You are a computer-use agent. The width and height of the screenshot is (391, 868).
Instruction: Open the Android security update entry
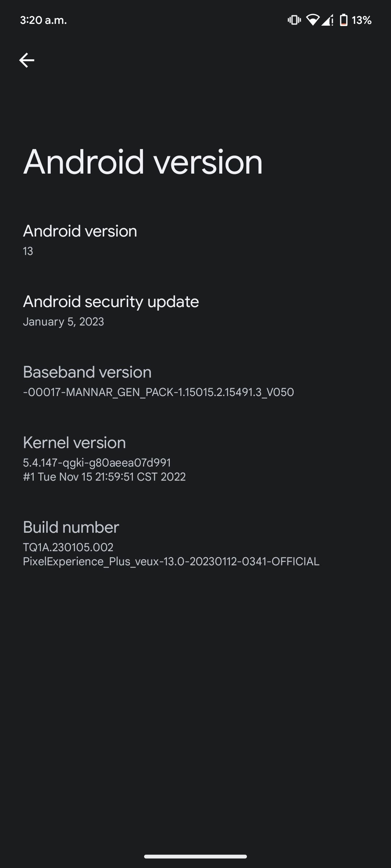coord(195,310)
